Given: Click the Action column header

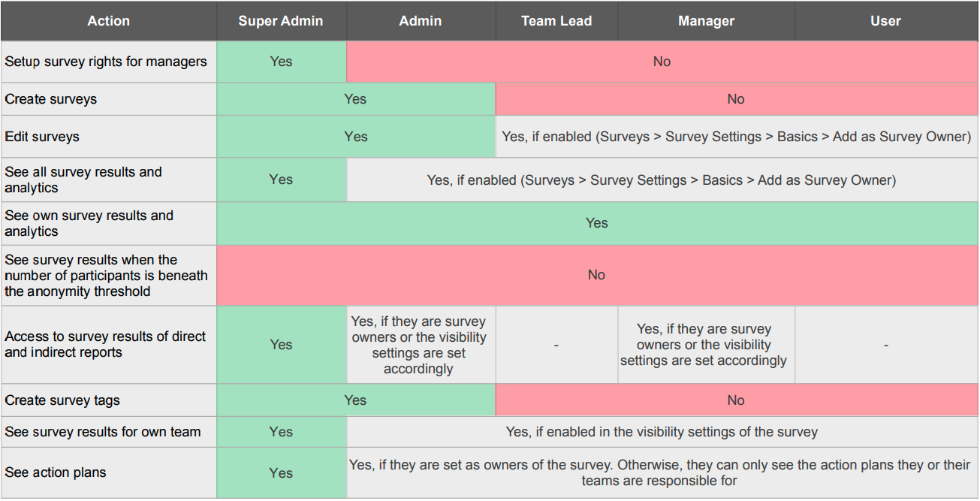Looking at the screenshot, I should coord(108,21).
